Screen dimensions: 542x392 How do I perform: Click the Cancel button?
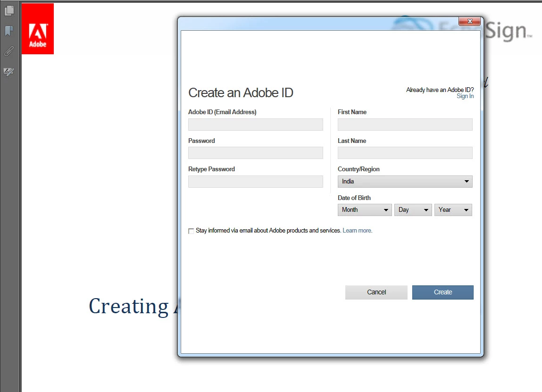click(x=376, y=292)
